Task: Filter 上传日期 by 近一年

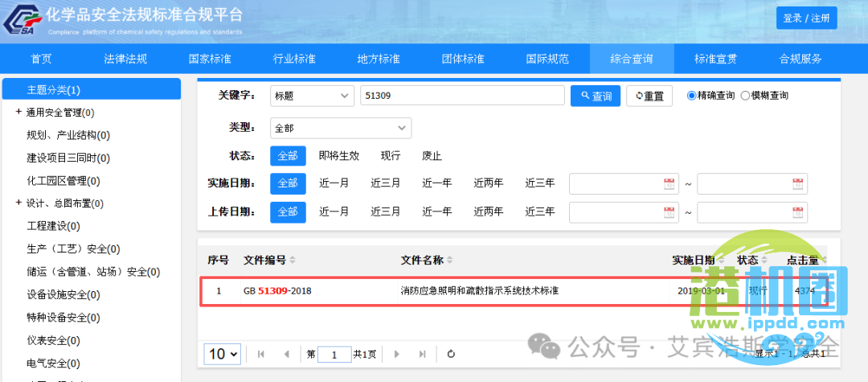Action: pos(437,212)
